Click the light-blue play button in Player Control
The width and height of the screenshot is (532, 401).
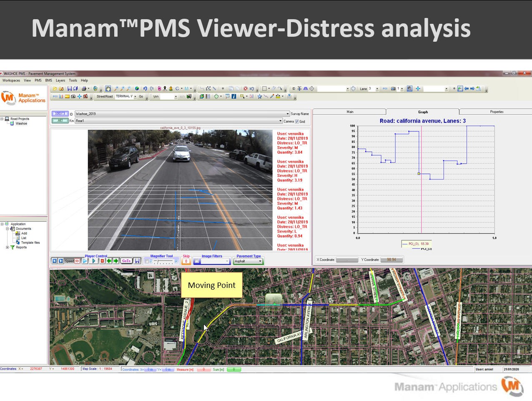coord(85,261)
